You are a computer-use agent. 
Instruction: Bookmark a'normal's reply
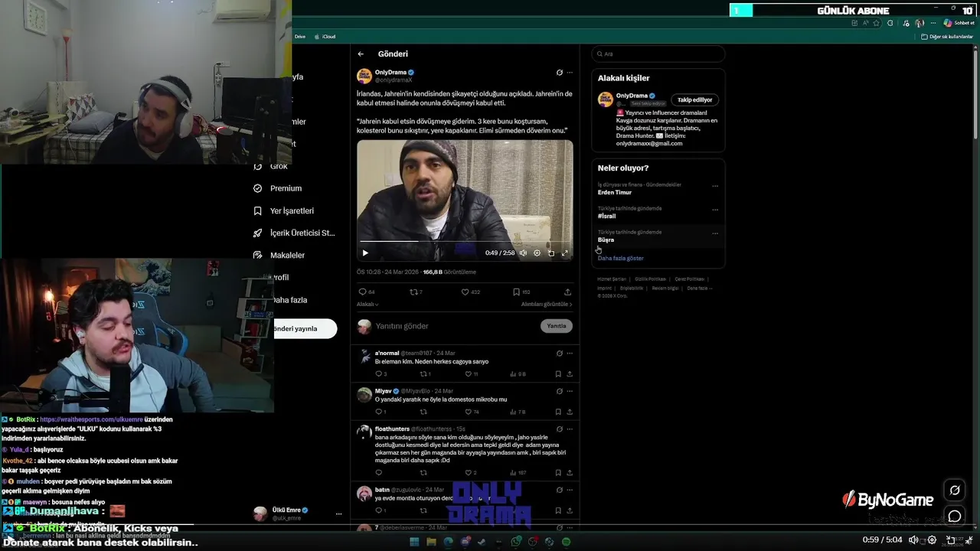[558, 374]
